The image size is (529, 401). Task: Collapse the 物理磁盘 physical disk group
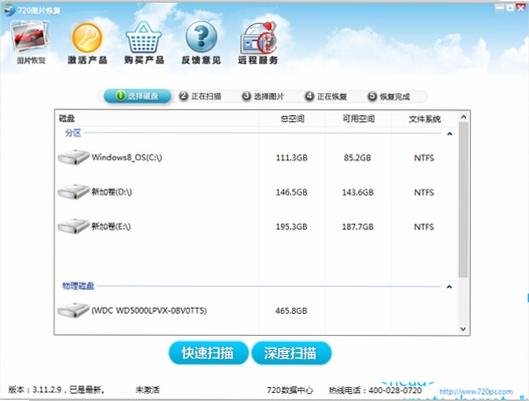click(x=449, y=287)
